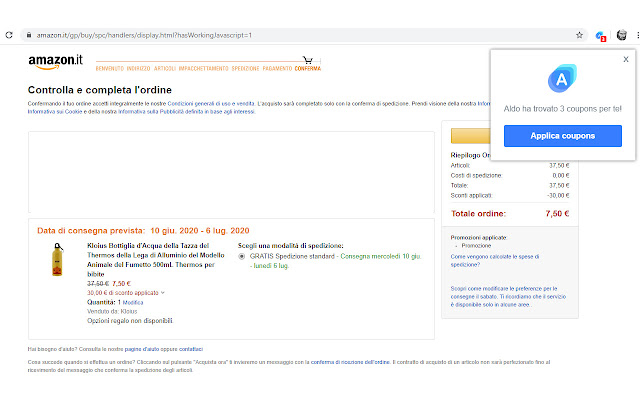
Task: Click 'Opzioni regalo non disponibili' text
Action: tap(130, 321)
